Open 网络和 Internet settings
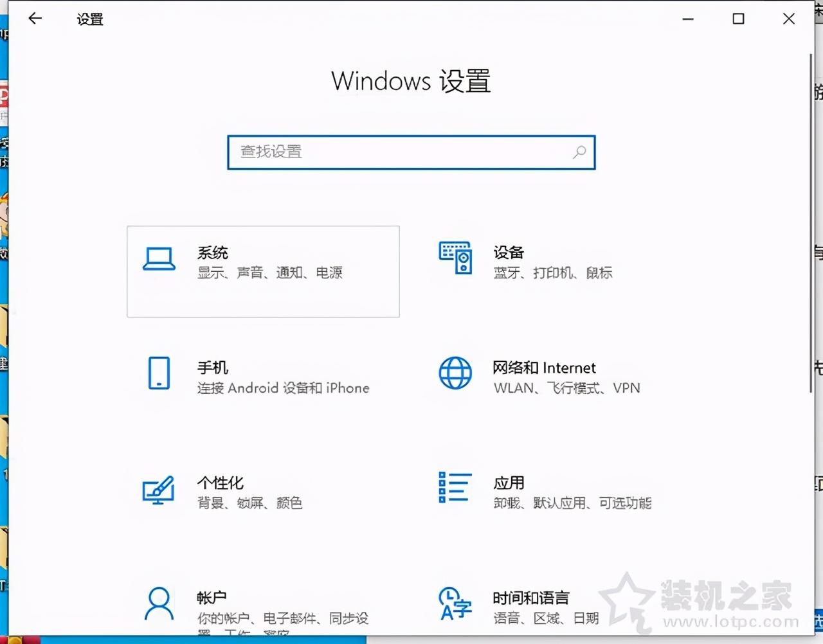 [566, 377]
